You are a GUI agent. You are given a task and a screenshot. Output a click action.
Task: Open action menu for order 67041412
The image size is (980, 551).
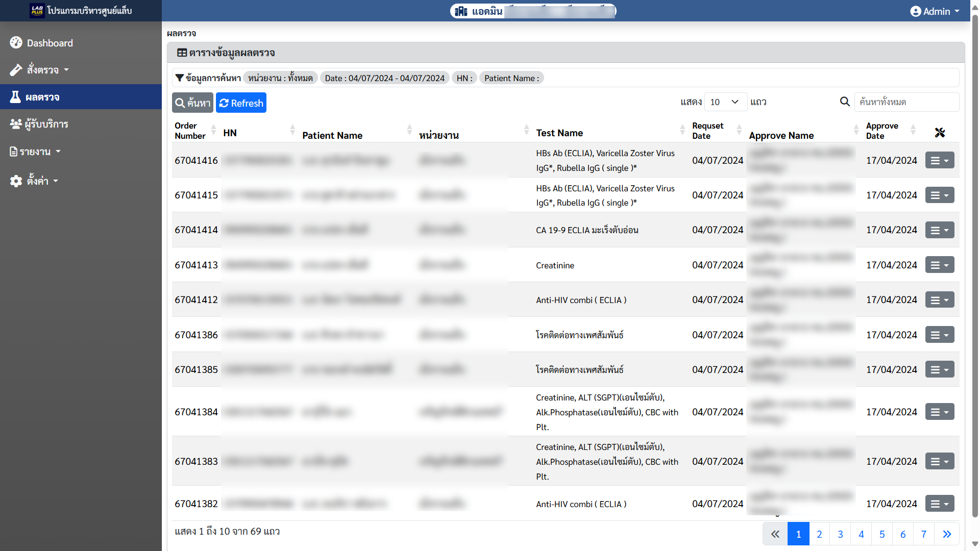click(x=940, y=300)
